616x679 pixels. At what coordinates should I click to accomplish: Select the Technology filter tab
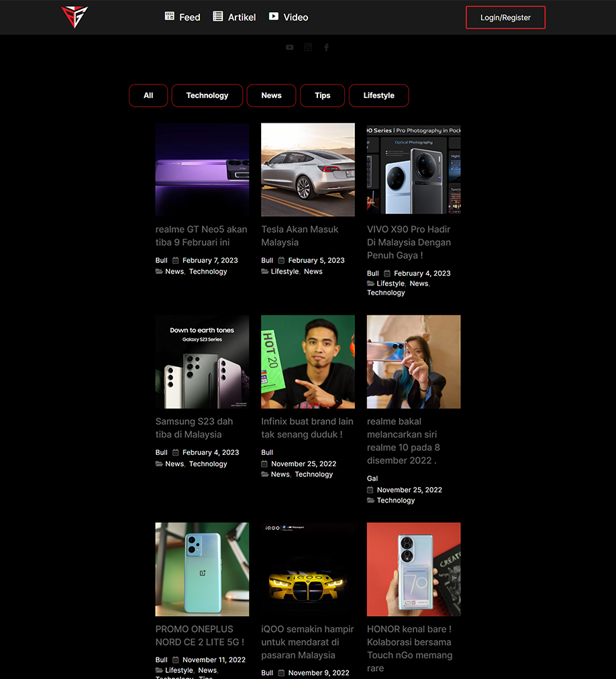click(207, 95)
